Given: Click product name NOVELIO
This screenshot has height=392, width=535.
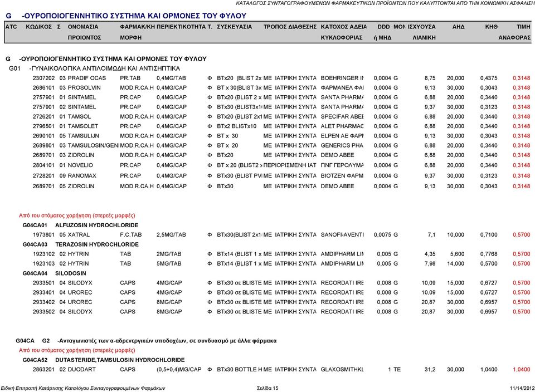Looking at the screenshot, I should coord(80,165).
